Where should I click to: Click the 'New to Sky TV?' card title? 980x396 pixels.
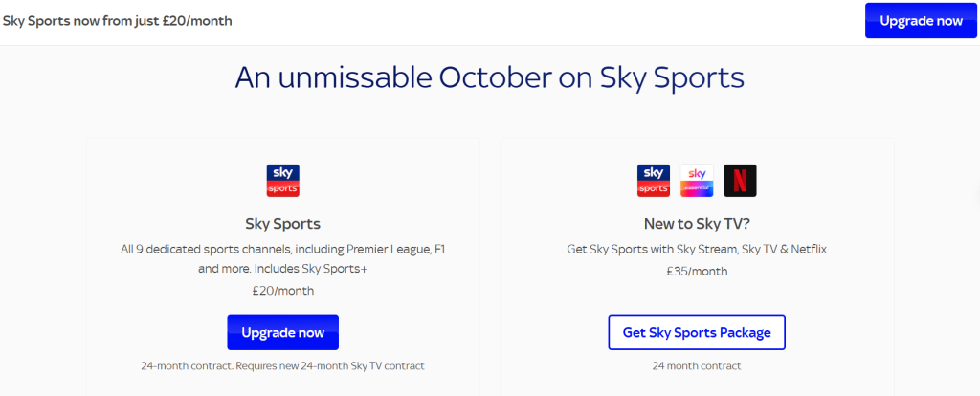click(697, 224)
